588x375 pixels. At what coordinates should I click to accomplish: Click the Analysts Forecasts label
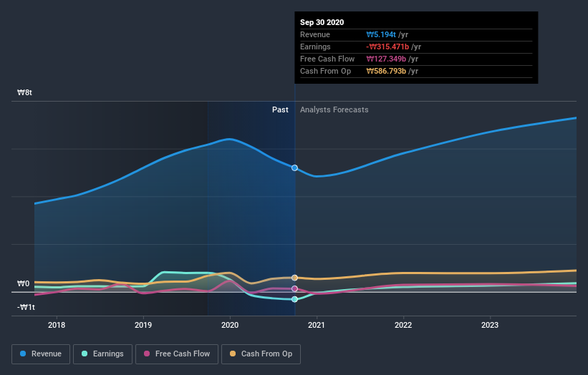[334, 109]
